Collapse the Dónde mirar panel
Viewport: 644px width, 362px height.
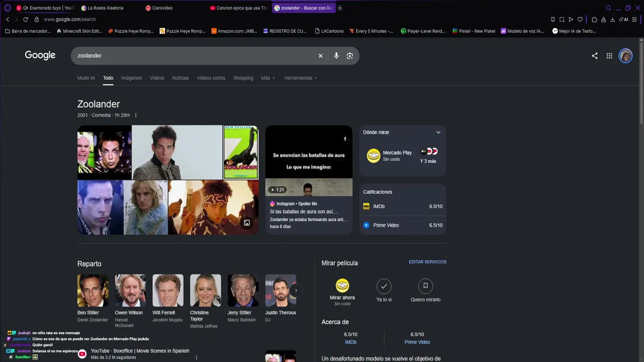[x=438, y=132]
